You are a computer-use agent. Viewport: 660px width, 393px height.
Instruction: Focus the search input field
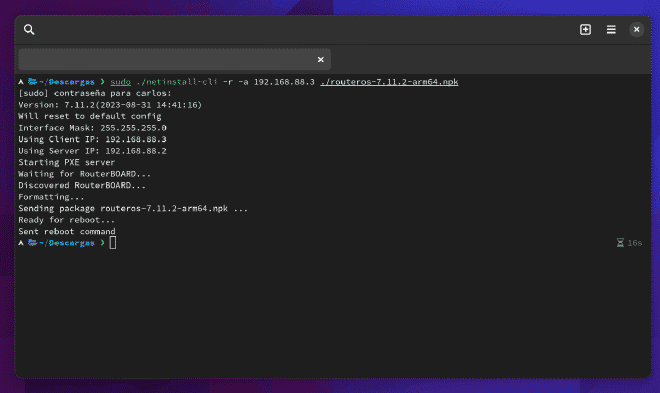coord(174,59)
